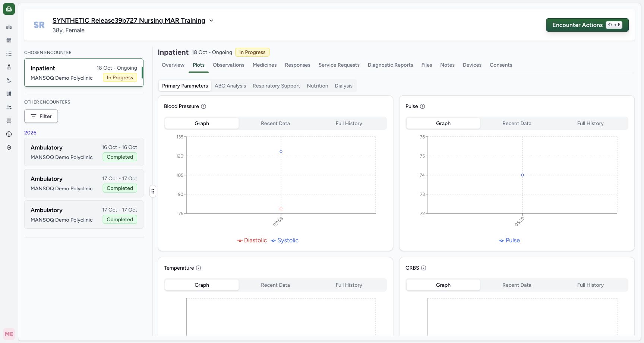Screen dimensions: 644x343
Task: Open the patient person icon in sidebar
Action: pyautogui.click(x=9, y=67)
